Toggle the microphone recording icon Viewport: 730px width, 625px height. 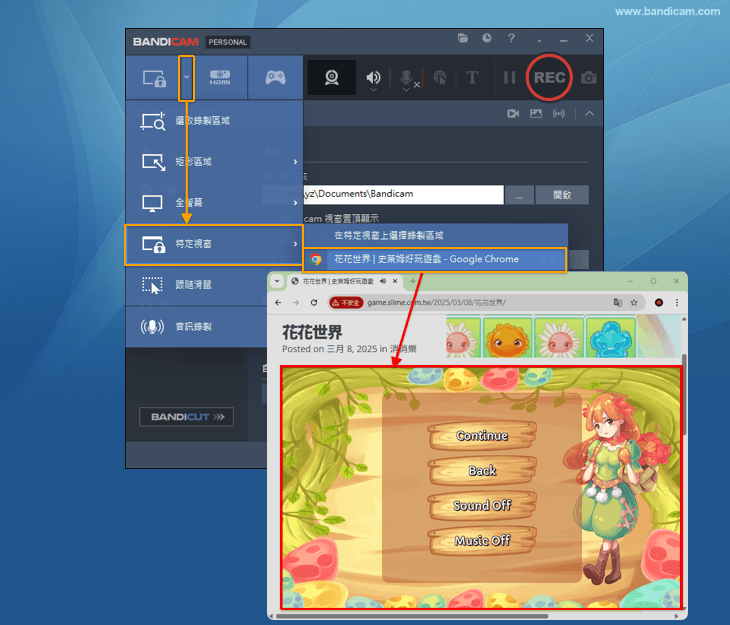(x=407, y=77)
